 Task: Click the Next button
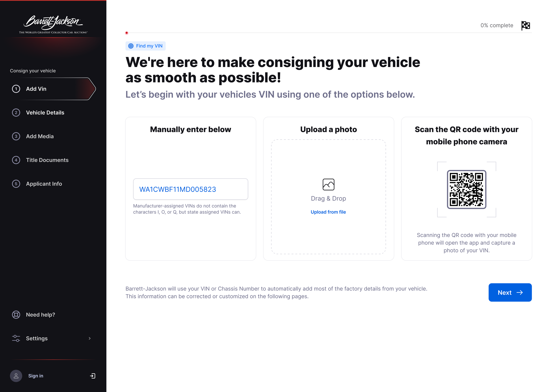[x=510, y=292]
